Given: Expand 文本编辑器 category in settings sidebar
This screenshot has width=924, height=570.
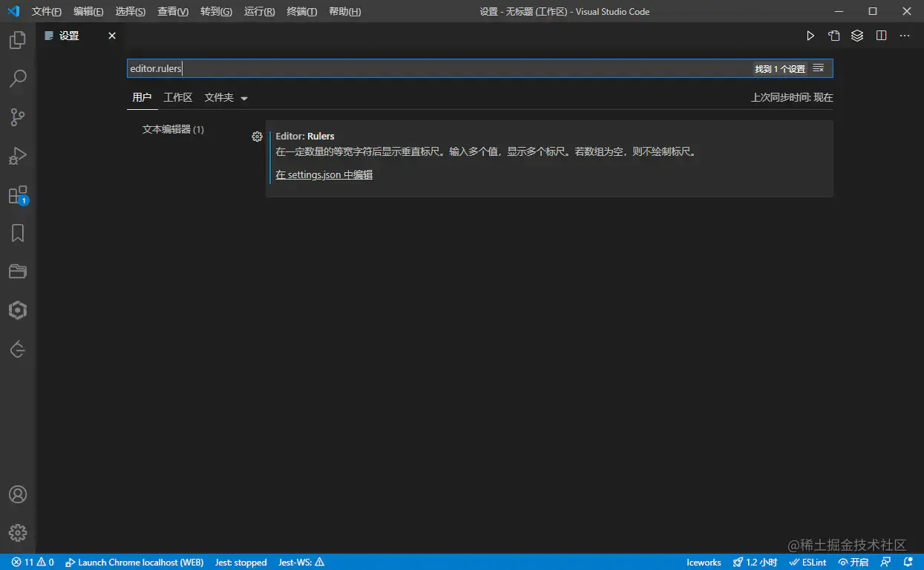Looking at the screenshot, I should 173,128.
